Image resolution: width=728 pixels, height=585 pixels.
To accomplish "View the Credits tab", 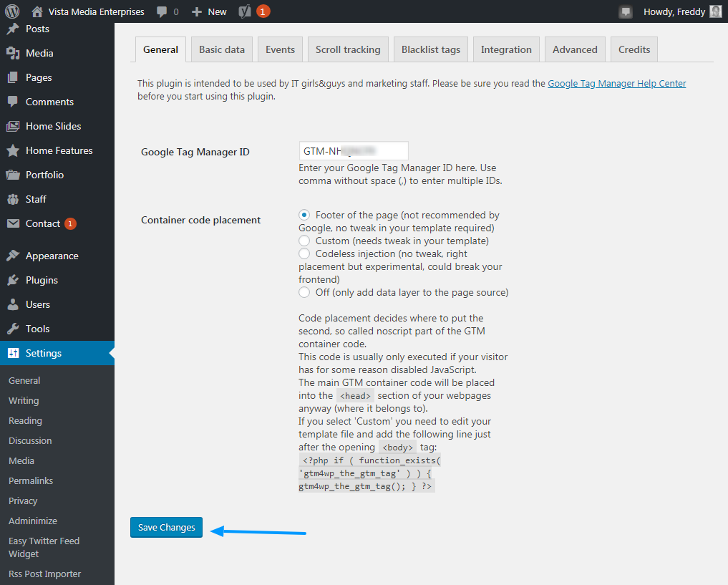I will pos(634,49).
